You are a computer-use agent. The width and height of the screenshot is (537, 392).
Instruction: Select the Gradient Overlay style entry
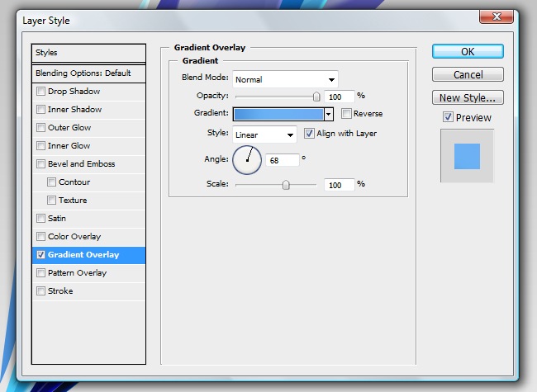(x=89, y=255)
